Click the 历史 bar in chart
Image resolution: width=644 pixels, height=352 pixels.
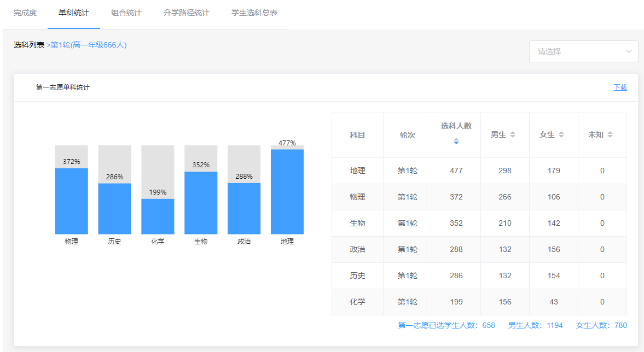click(x=114, y=208)
